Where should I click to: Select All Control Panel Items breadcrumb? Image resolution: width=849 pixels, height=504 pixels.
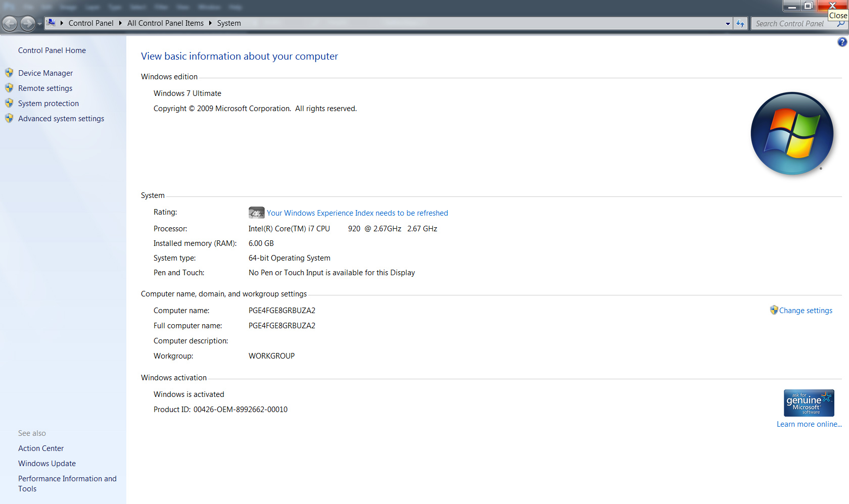(165, 23)
